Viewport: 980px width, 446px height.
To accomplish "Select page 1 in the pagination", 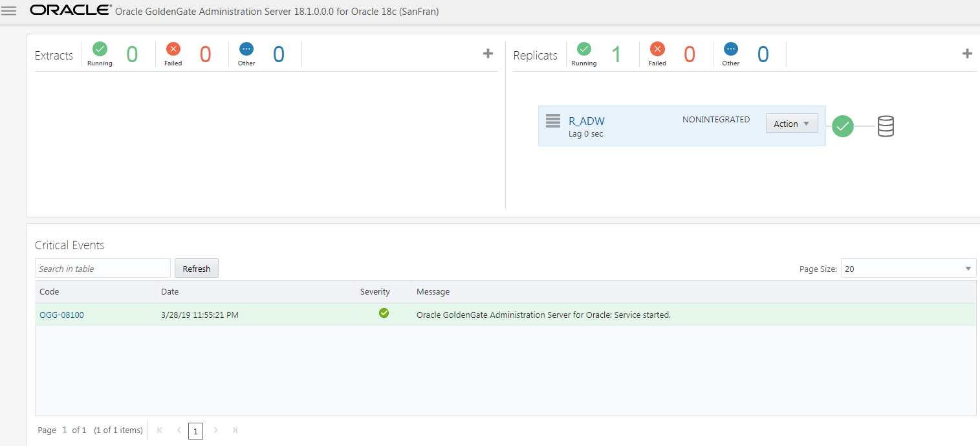I will click(x=195, y=430).
